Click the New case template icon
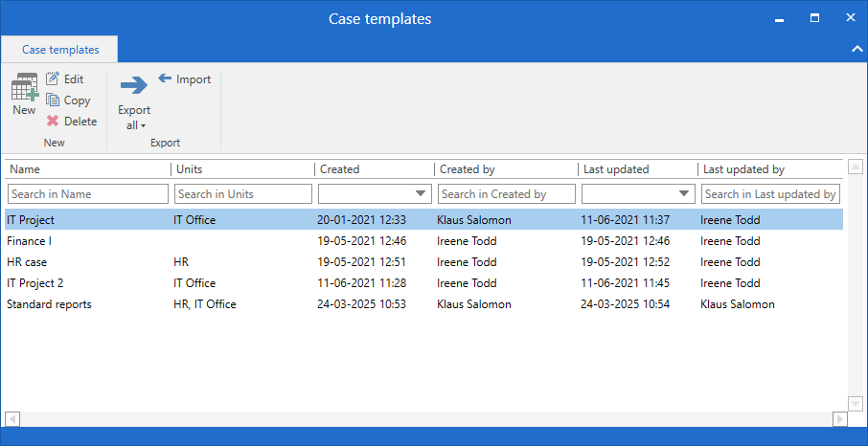Screen dimensions: 868x446 point(24,87)
